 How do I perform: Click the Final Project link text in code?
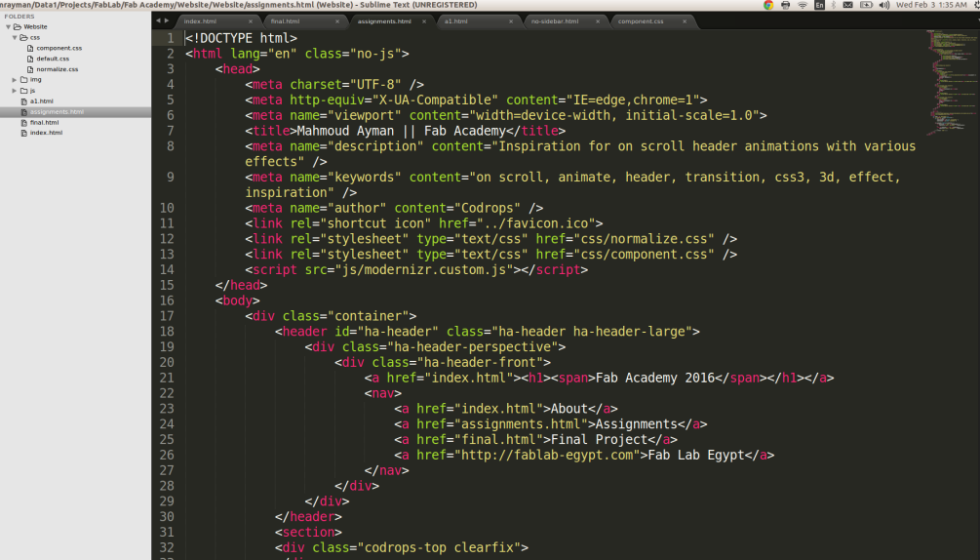click(600, 440)
